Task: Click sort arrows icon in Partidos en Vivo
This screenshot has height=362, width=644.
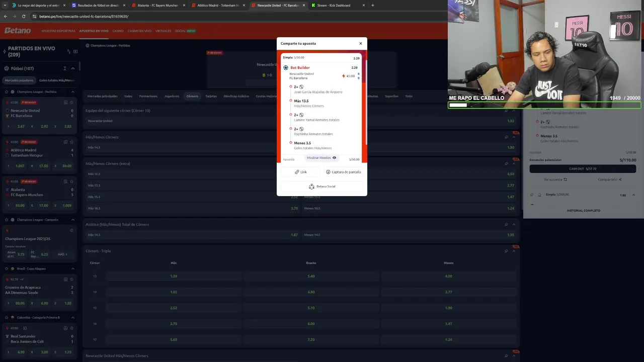Action: pyautogui.click(x=68, y=51)
